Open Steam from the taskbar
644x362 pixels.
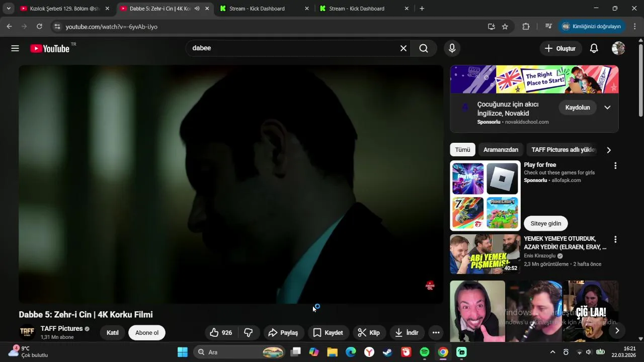(387, 352)
